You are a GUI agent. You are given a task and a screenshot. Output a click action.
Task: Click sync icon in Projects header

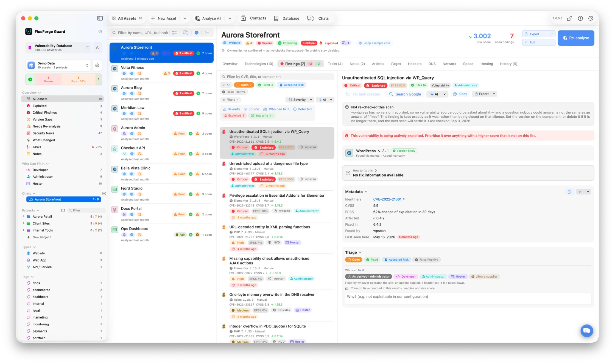[x=63, y=210]
